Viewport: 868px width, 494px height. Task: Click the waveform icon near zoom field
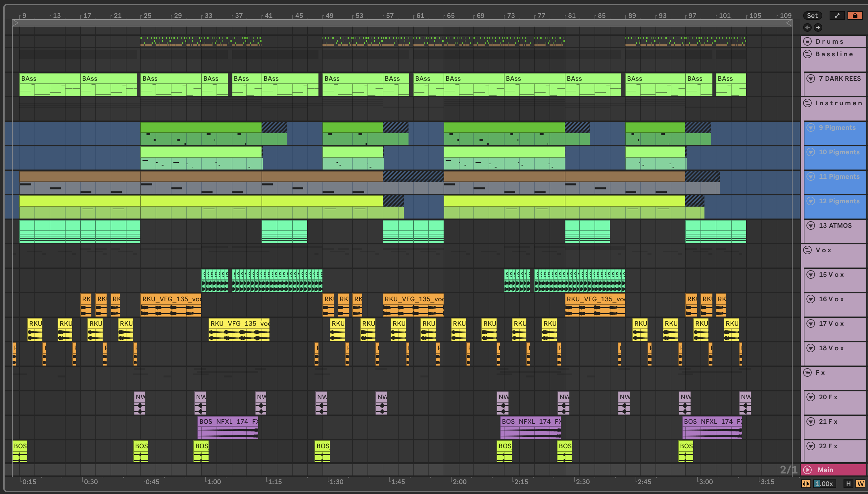point(806,484)
